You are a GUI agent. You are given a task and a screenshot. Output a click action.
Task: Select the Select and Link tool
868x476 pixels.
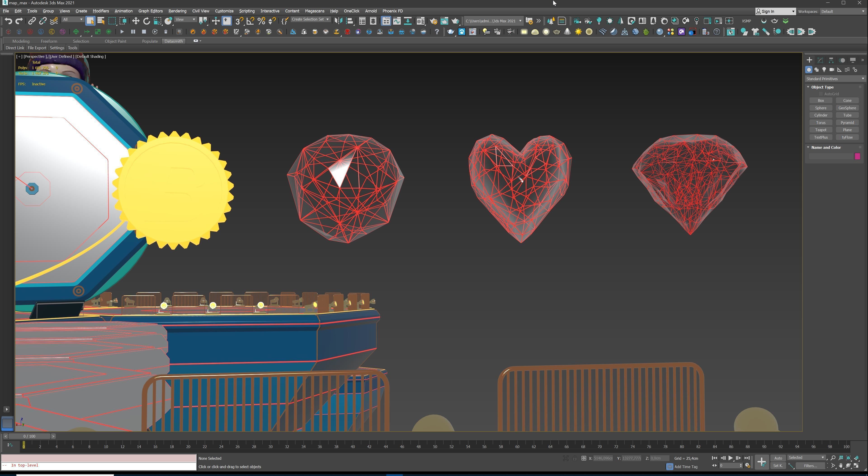(x=32, y=21)
